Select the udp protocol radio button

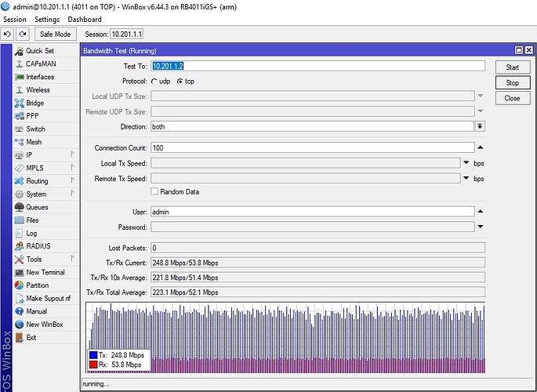coord(156,82)
